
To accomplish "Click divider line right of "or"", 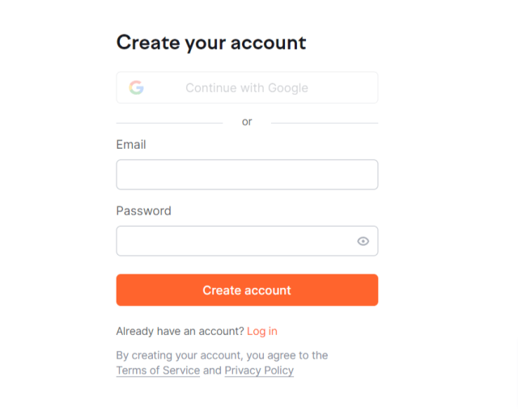I will click(325, 123).
